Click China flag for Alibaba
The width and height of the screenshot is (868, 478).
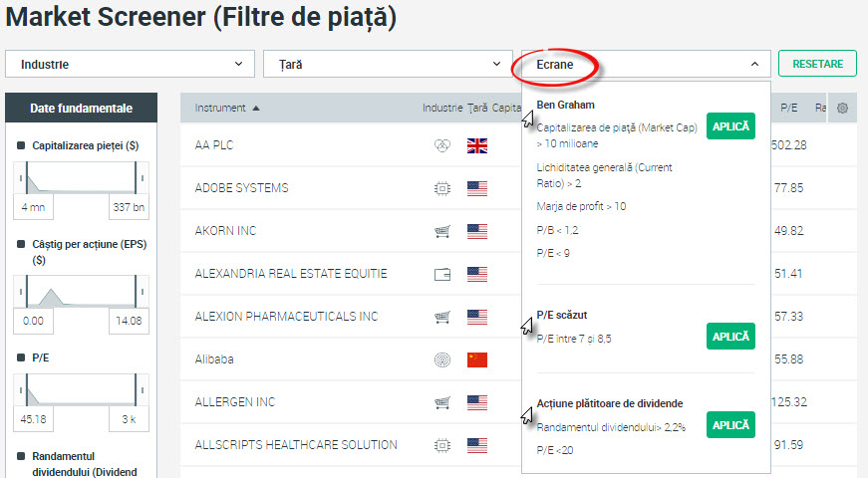coord(477,359)
